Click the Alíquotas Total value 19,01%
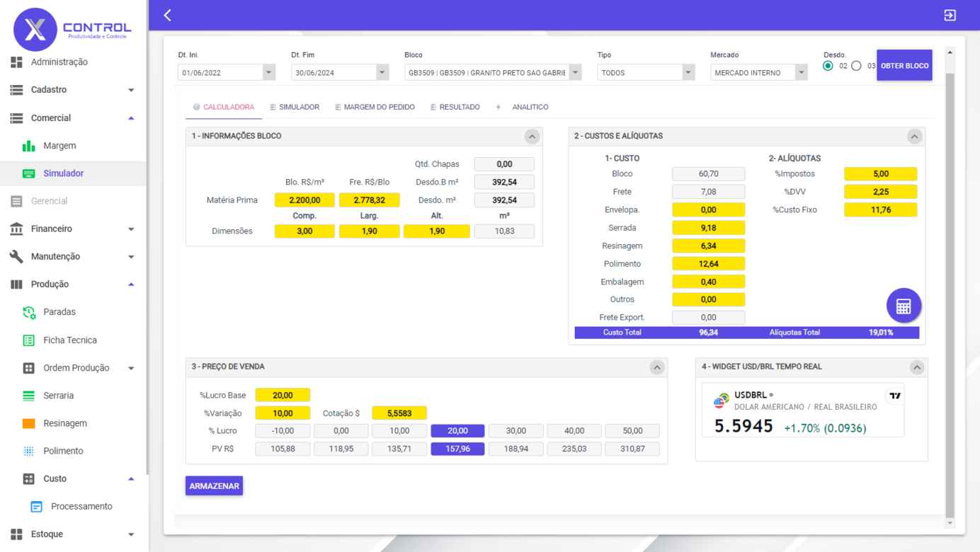The height and width of the screenshot is (552, 980). [x=881, y=333]
